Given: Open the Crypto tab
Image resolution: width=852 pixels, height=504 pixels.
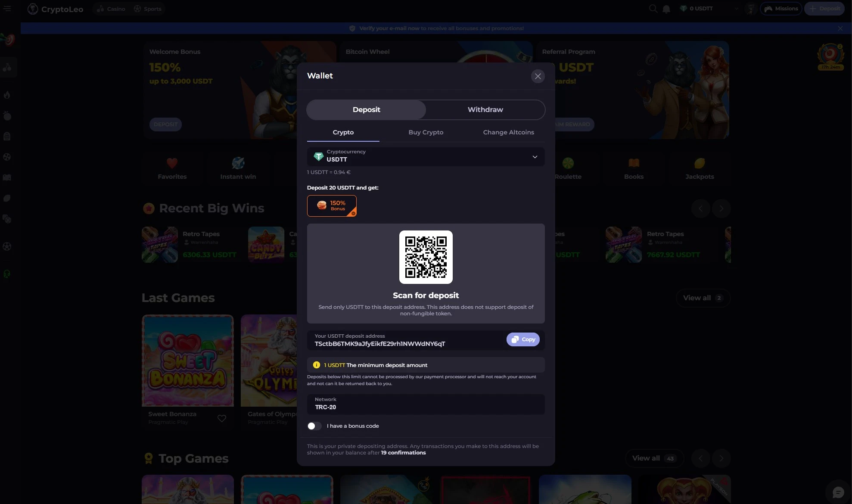Looking at the screenshot, I should (x=343, y=132).
